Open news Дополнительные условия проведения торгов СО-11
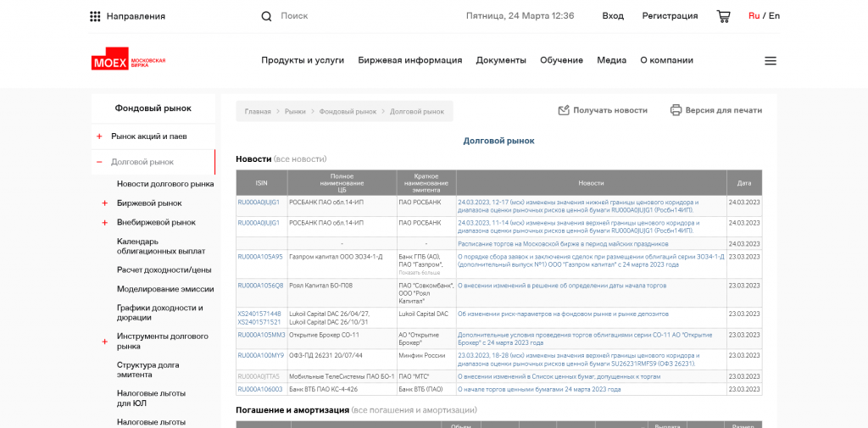 [x=585, y=339]
